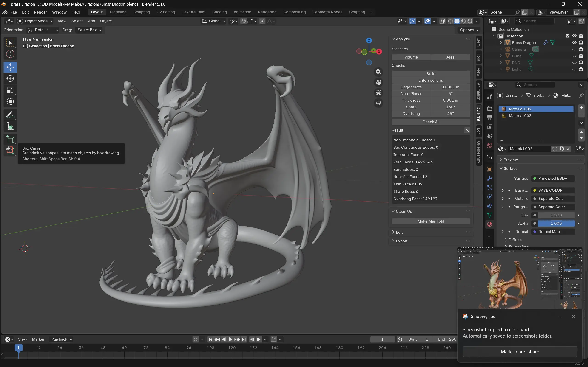
Task: Run the Intersections check
Action: point(431,80)
